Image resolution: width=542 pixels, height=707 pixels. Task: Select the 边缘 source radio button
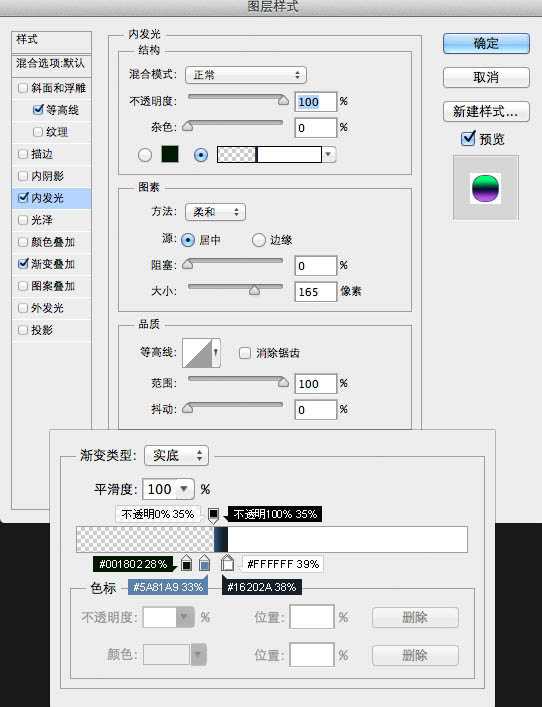point(259,240)
